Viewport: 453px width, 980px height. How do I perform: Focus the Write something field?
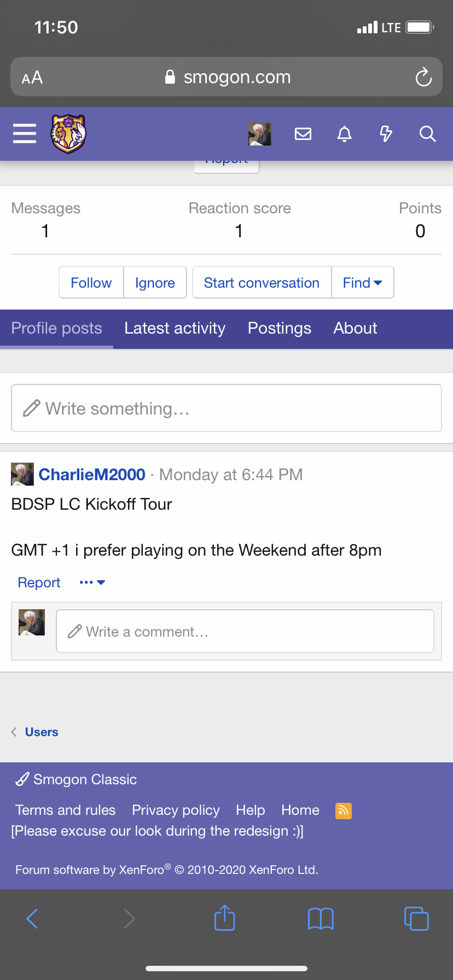click(226, 409)
